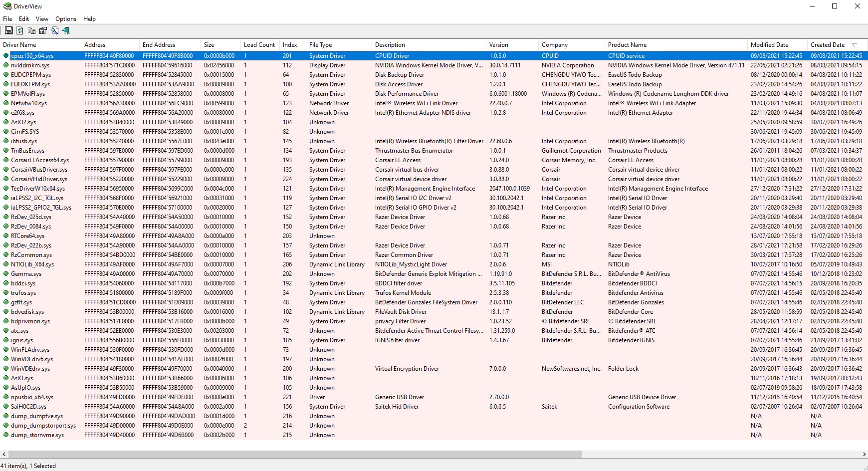868x471 pixels.
Task: Select the NTIOLib_X64.sys driver name
Action: (x=32, y=264)
